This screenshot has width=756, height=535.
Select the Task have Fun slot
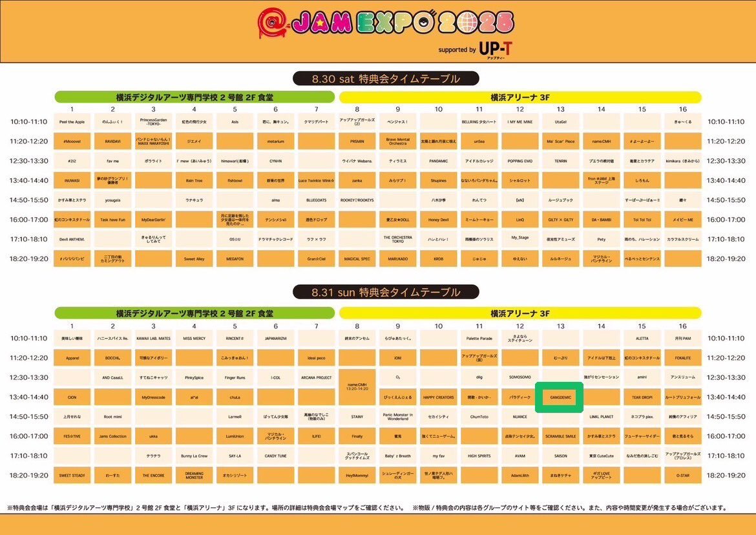click(113, 220)
